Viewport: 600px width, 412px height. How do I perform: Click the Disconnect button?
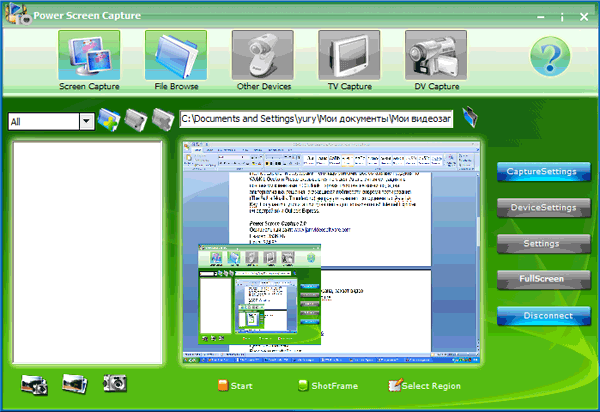[x=544, y=316]
